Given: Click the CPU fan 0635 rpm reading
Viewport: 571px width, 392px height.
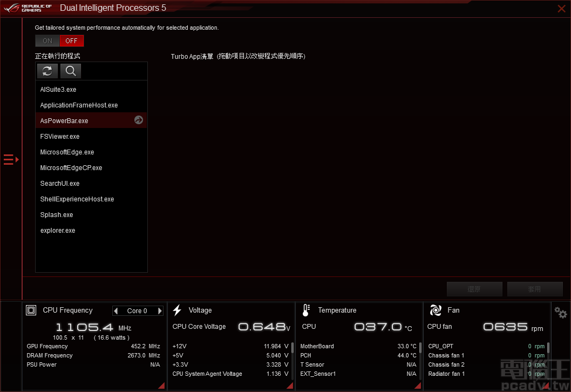Looking at the screenshot, I should pos(513,327).
